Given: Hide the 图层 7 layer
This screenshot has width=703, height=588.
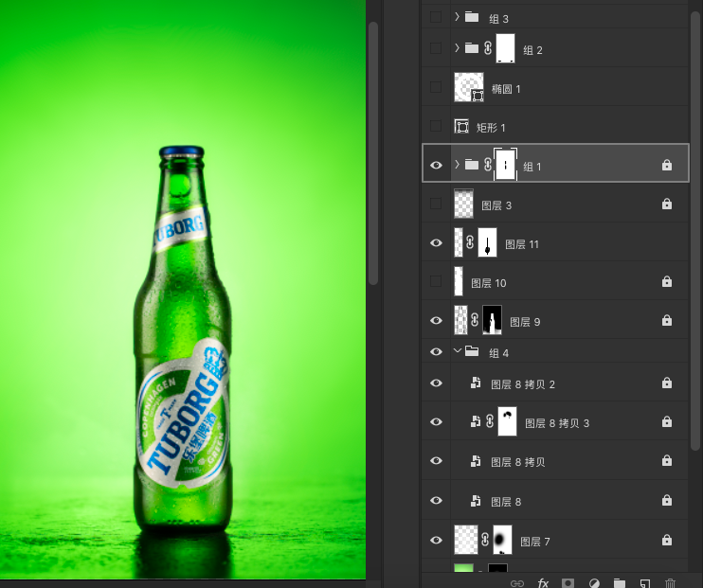Looking at the screenshot, I should point(436,540).
